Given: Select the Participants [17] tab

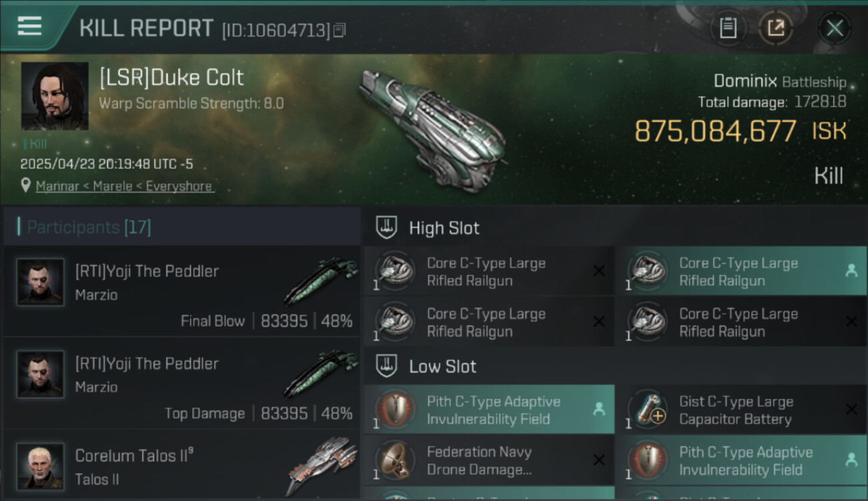Looking at the screenshot, I should coord(89,228).
